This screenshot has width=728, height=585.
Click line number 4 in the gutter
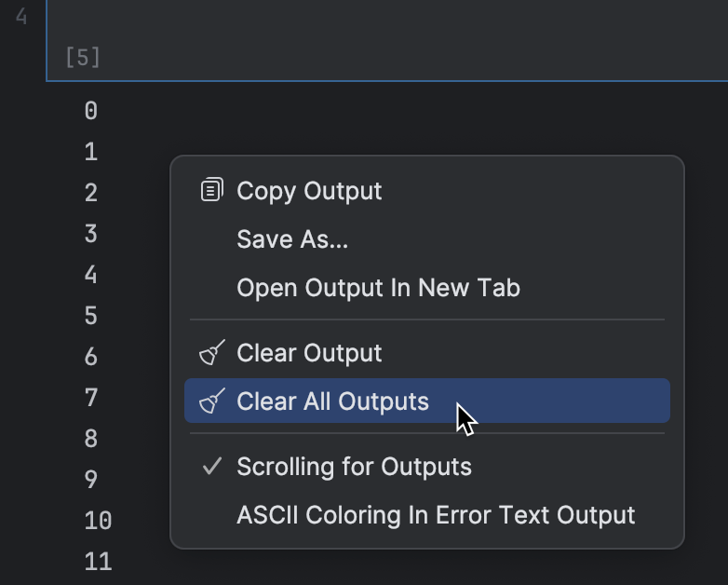(x=21, y=17)
